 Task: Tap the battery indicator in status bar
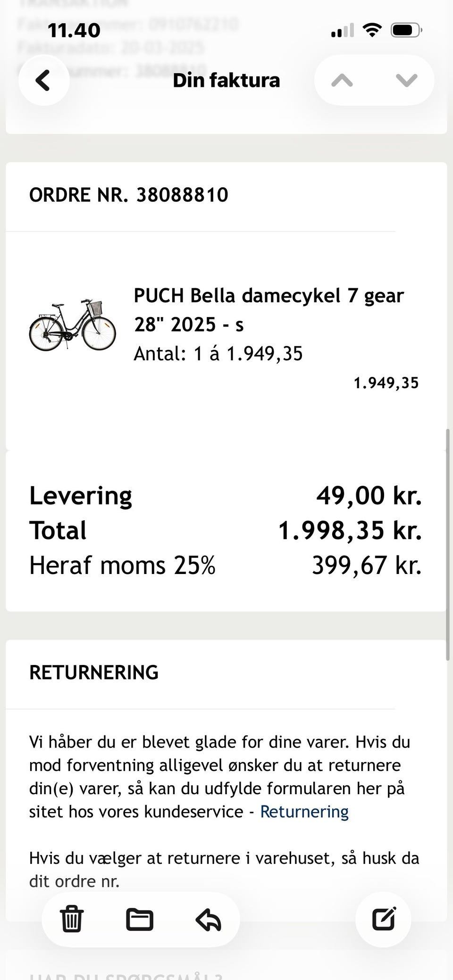406,31
